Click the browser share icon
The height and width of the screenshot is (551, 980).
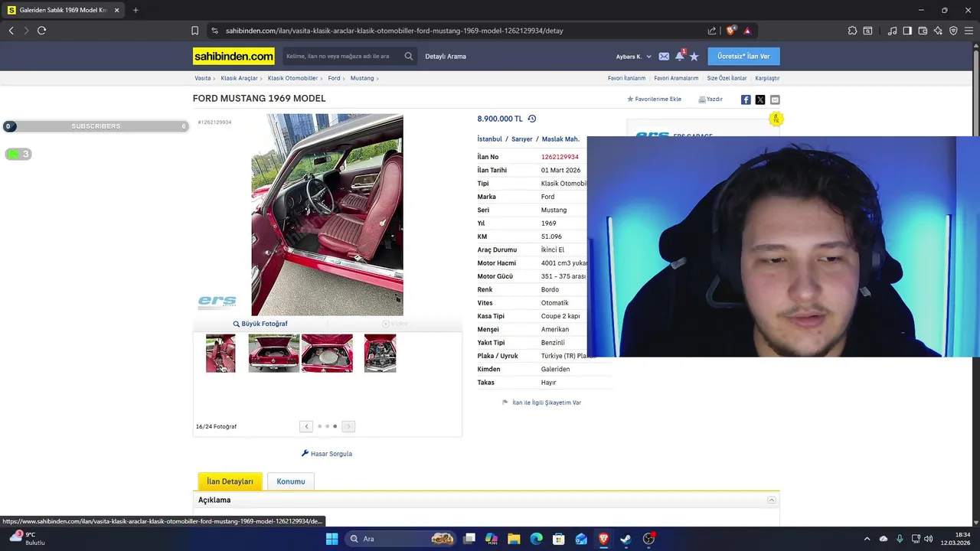coord(712,31)
